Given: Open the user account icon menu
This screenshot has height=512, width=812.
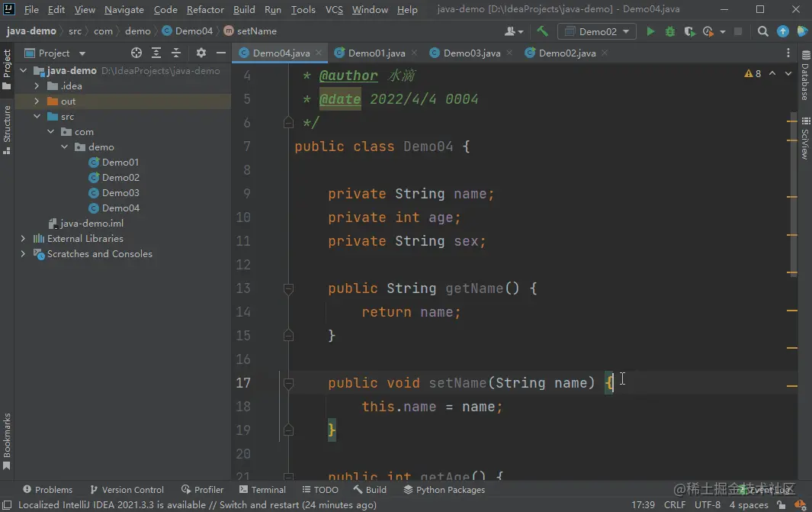Looking at the screenshot, I should click(x=514, y=31).
